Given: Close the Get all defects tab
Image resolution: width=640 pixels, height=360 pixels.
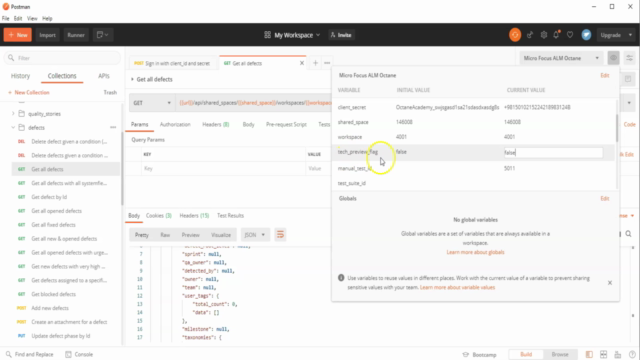Looking at the screenshot, I should point(302,63).
